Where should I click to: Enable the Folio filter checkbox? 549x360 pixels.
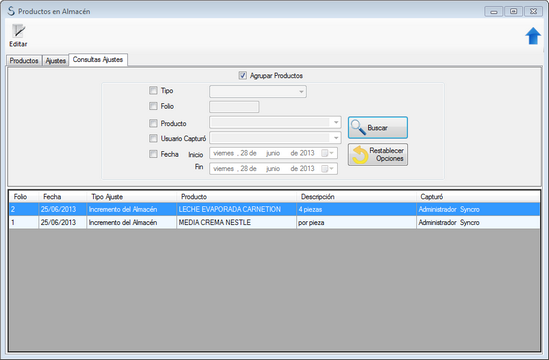point(153,106)
